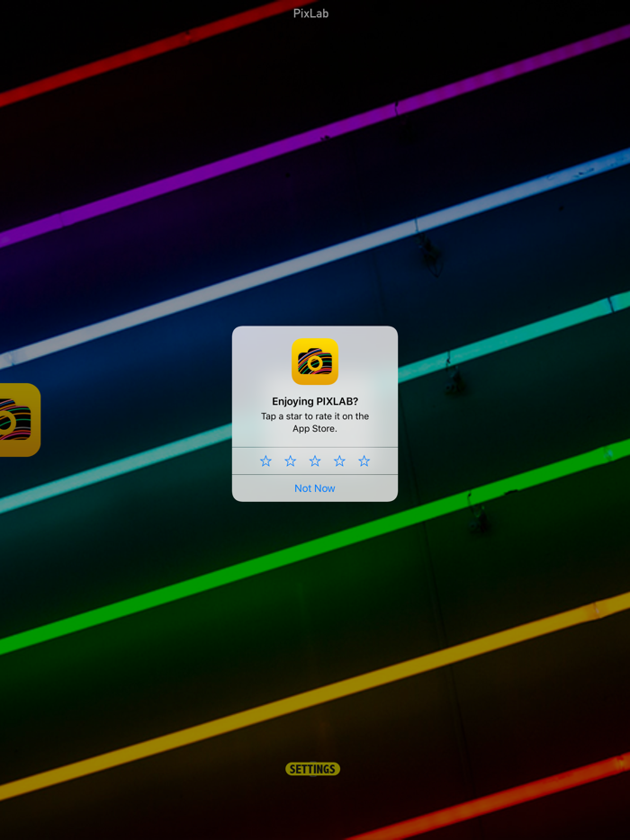Tap the first rating star
The image size is (630, 840).
coord(265,460)
